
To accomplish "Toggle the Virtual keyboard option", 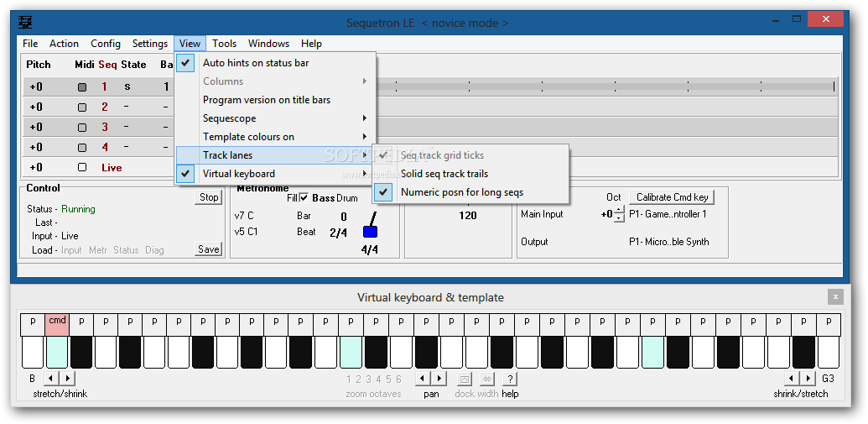I will 275,174.
